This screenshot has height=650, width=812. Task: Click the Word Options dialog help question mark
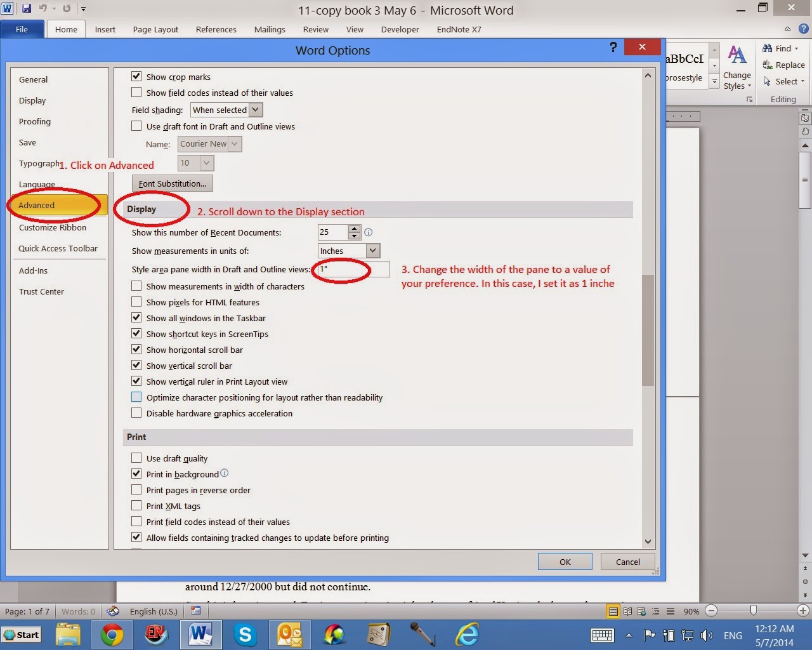pyautogui.click(x=613, y=47)
